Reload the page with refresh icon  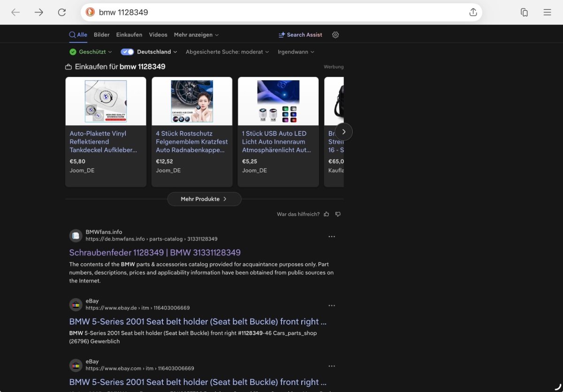61,13
